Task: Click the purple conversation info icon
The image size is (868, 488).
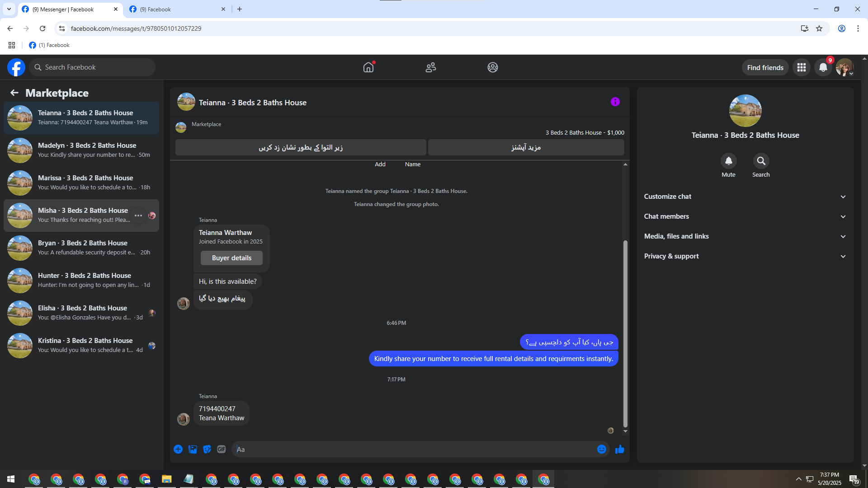Action: [x=615, y=102]
